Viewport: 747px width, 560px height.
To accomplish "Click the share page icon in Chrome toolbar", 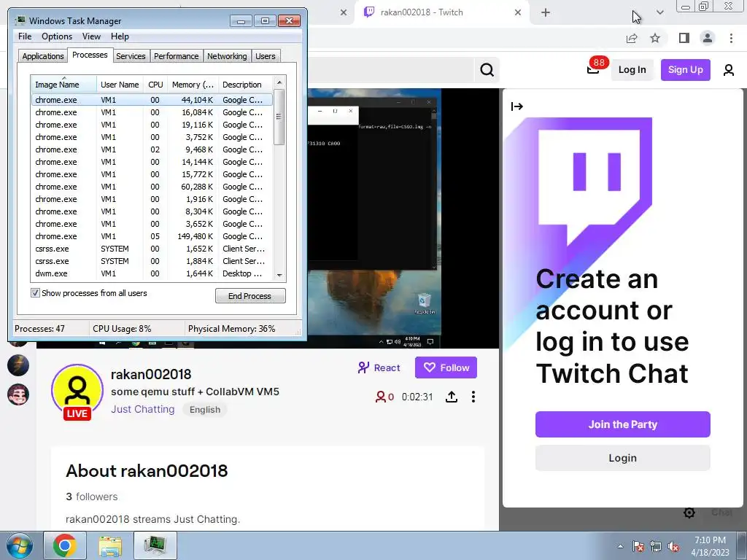I will point(632,38).
